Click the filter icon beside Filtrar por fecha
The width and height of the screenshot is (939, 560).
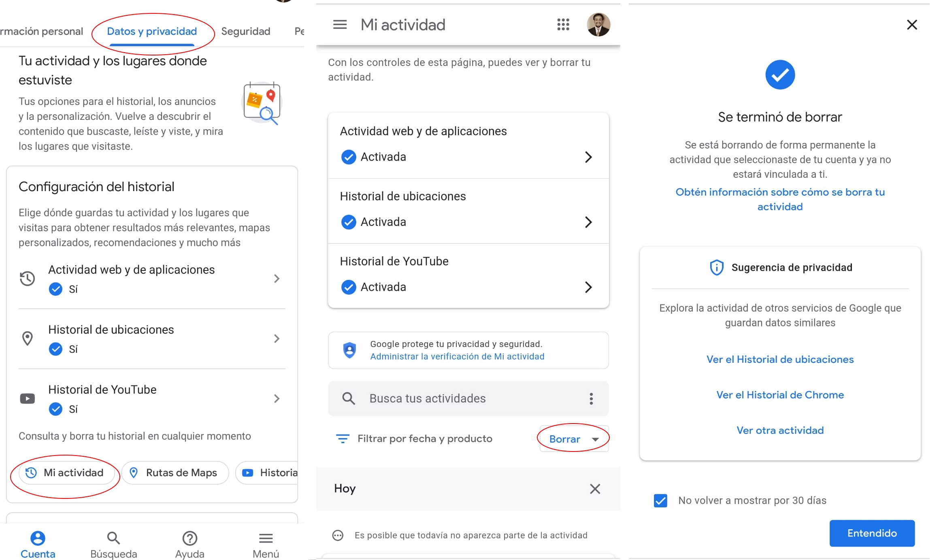click(343, 439)
